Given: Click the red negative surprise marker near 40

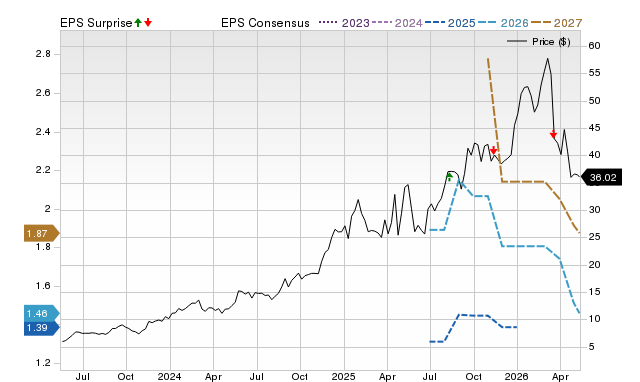Looking at the screenshot, I should pyautogui.click(x=493, y=150).
